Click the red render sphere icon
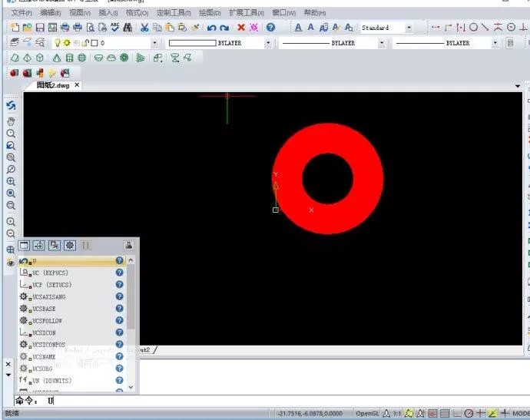 coord(14,73)
